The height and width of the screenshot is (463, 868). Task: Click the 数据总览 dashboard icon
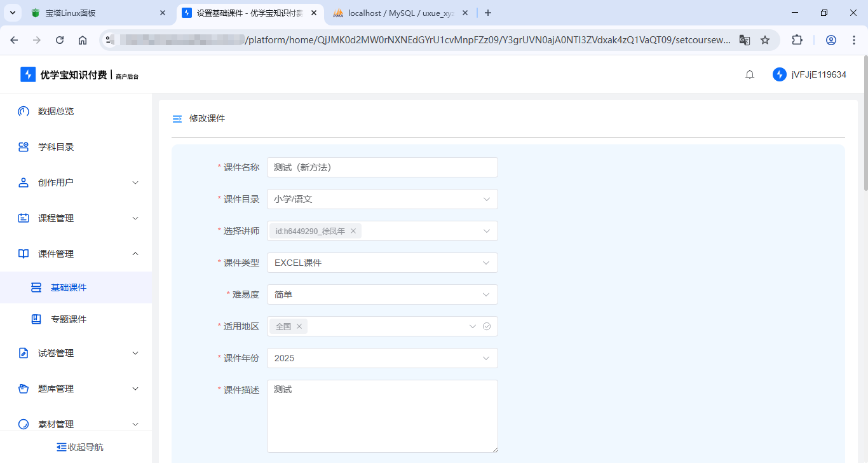(x=24, y=111)
